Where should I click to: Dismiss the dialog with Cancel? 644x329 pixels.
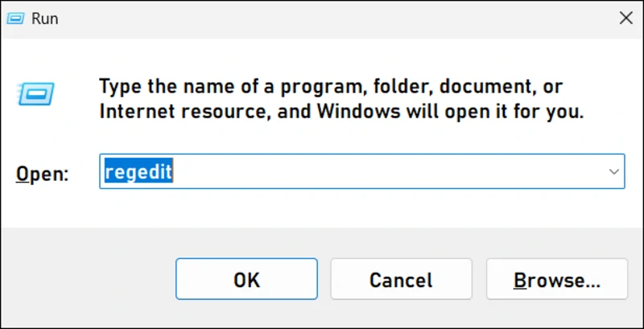(400, 279)
